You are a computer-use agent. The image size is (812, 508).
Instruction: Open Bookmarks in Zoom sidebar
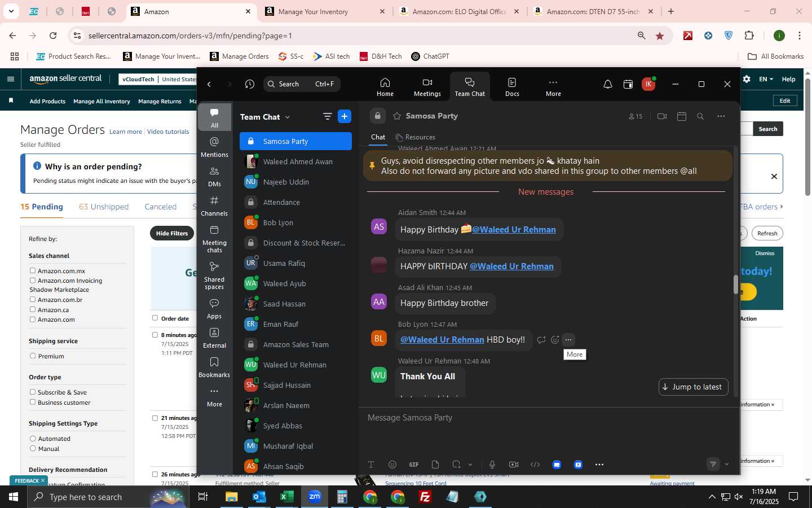(x=214, y=367)
